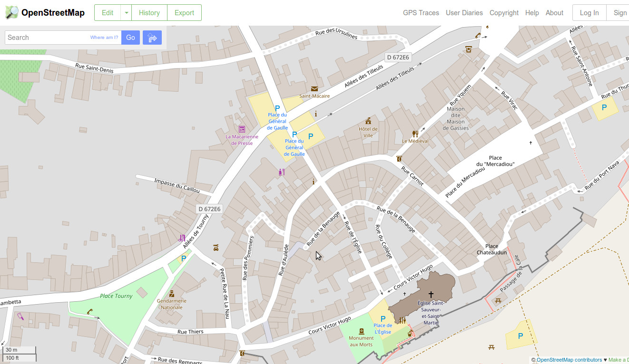
Task: Click the Maison dite Maison de Gassies label
Action: click(x=456, y=118)
